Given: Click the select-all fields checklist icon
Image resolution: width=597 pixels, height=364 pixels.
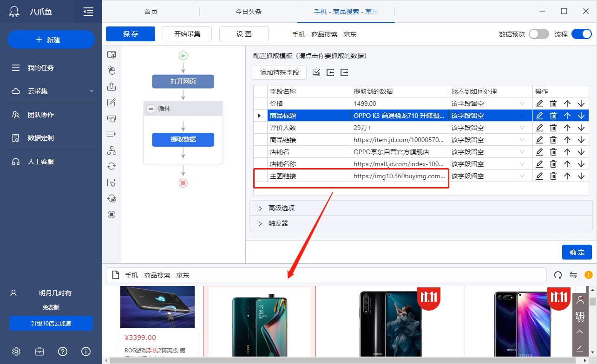Looking at the screenshot, I should pos(316,72).
